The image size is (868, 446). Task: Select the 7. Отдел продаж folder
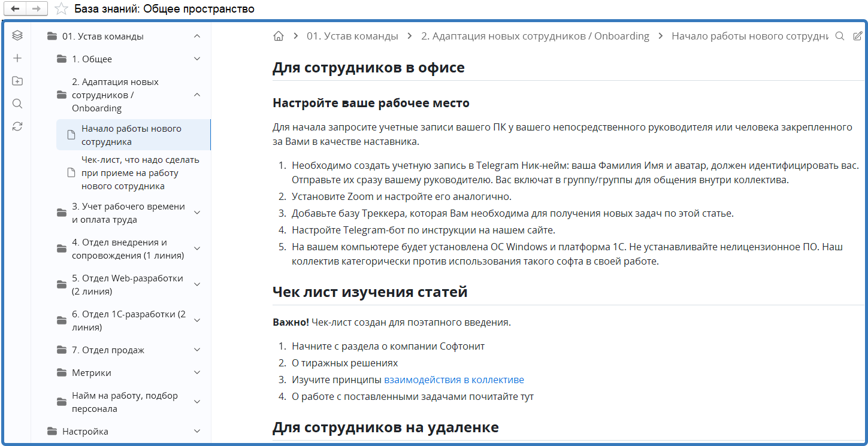point(108,350)
